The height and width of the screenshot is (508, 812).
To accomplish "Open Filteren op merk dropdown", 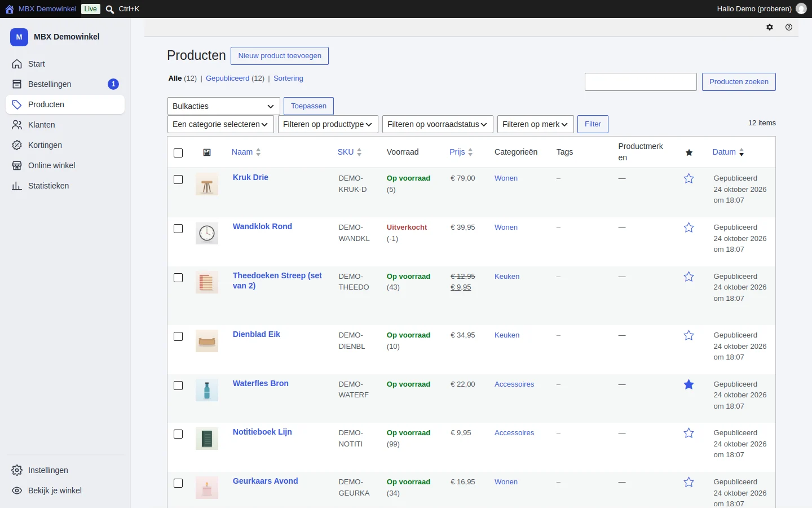I will [536, 124].
